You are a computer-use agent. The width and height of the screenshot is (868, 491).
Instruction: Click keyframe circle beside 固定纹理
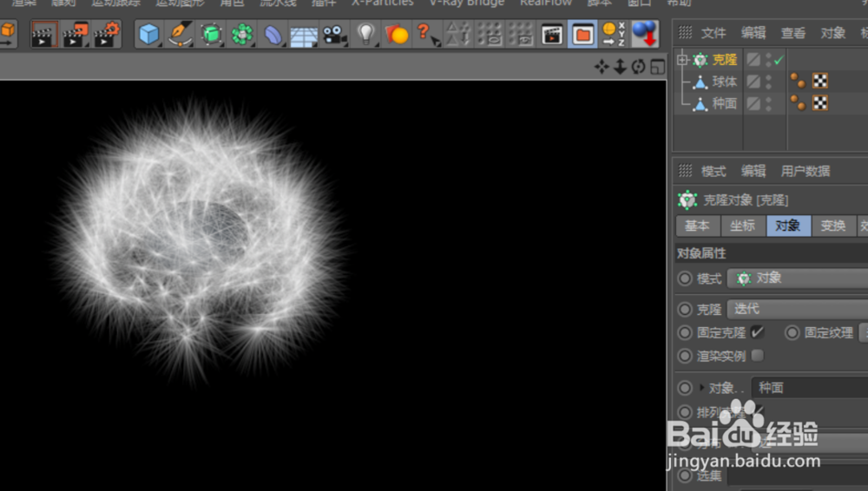pos(792,333)
